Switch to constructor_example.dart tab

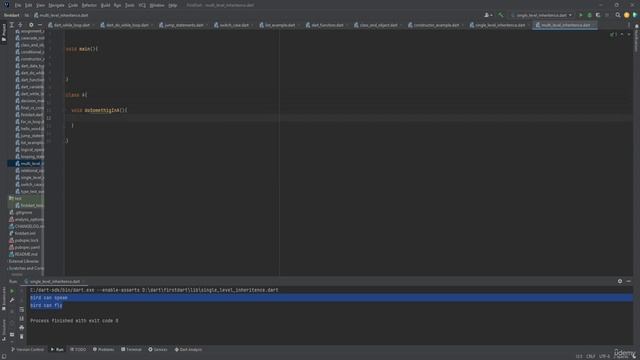pos(436,25)
